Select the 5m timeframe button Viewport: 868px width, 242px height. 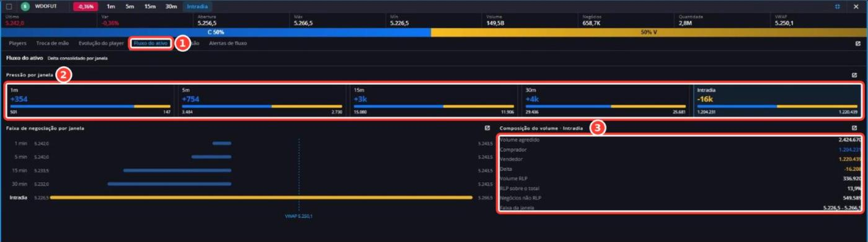pos(130,6)
